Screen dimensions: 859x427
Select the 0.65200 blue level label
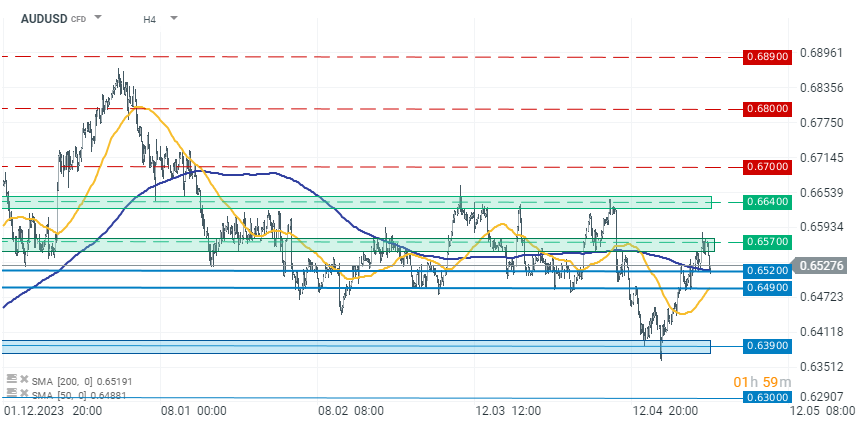[768, 270]
